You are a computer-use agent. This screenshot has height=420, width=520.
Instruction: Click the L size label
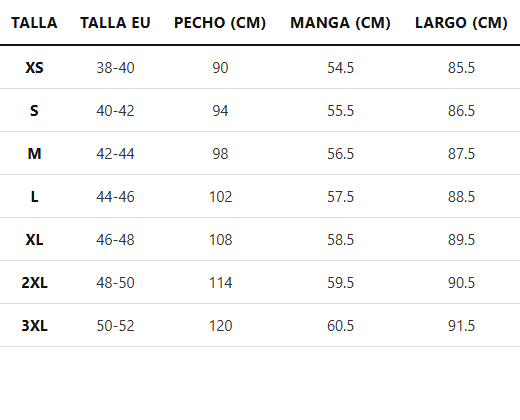coord(34,197)
